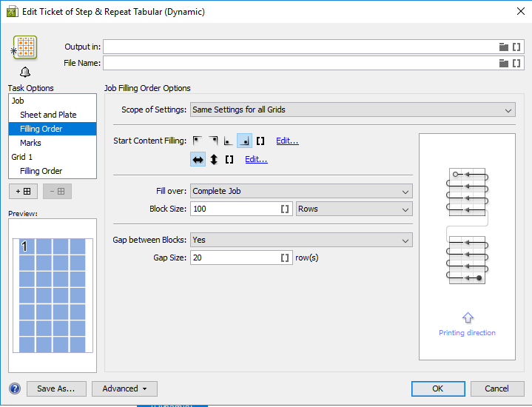Click the Printing direction arrow icon
Screen dimensions: 532x407
[x=468, y=317]
